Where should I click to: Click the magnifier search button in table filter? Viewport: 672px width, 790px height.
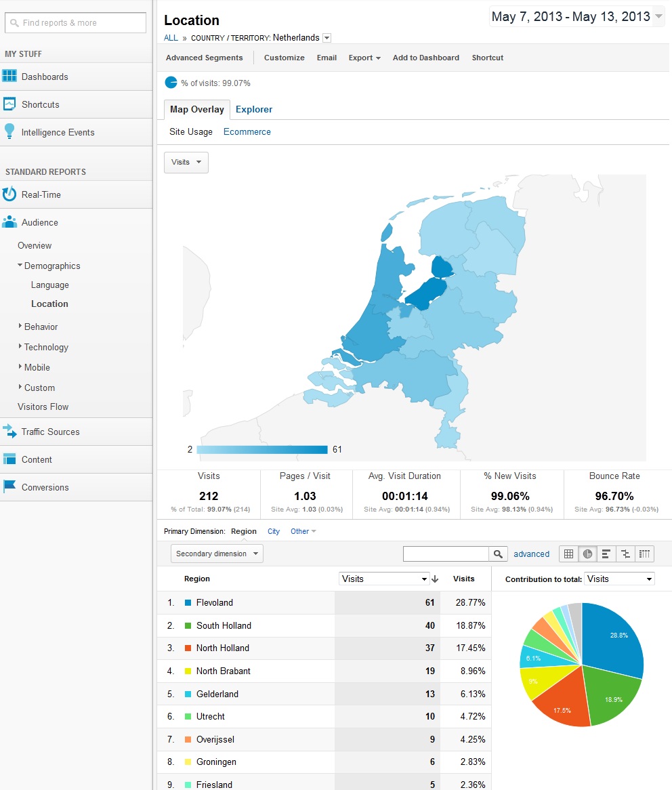498,554
